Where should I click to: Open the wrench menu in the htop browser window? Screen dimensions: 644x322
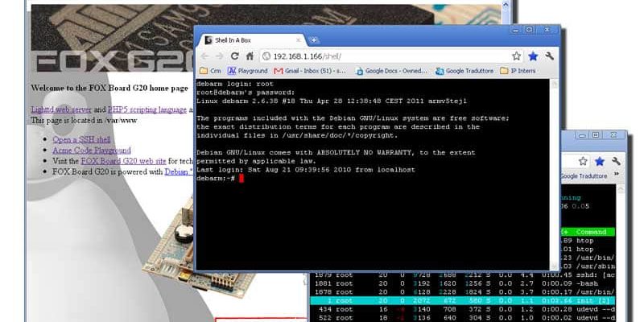(x=616, y=161)
